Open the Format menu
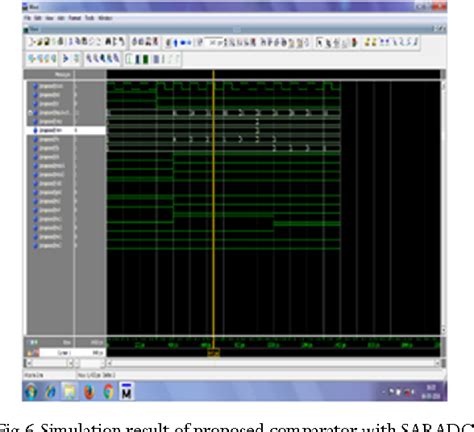Image resolution: width=474 pixels, height=432 pixels. click(75, 18)
